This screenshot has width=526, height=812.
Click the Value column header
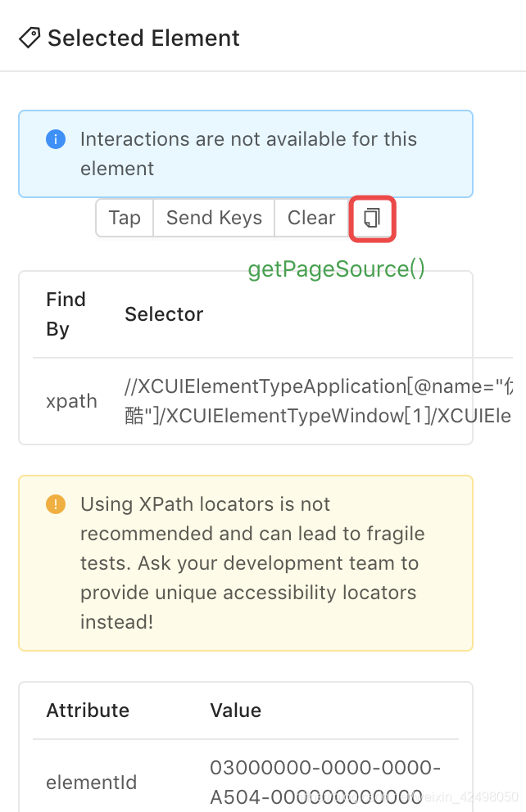pos(235,710)
